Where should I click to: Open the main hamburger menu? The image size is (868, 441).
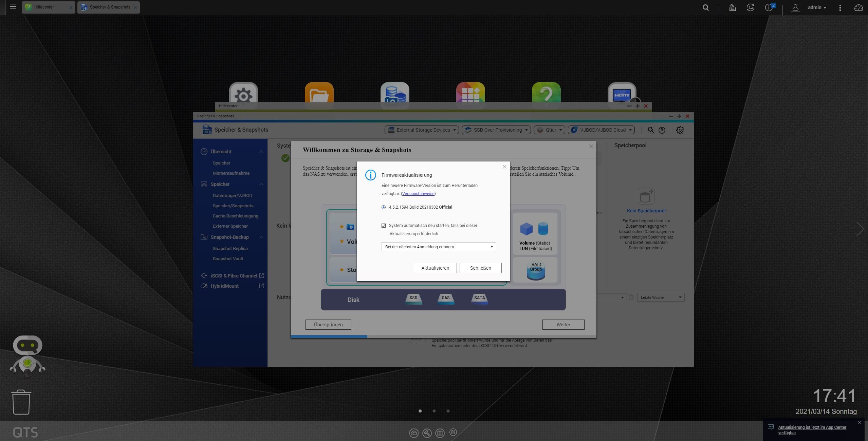[x=13, y=7]
